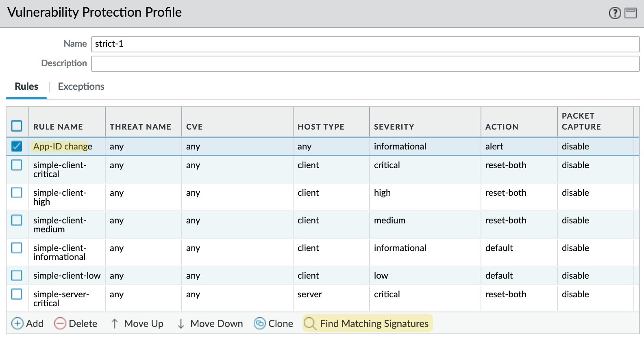Image resolution: width=644 pixels, height=342 pixels.
Task: Click into the Name input field
Action: coord(365,44)
